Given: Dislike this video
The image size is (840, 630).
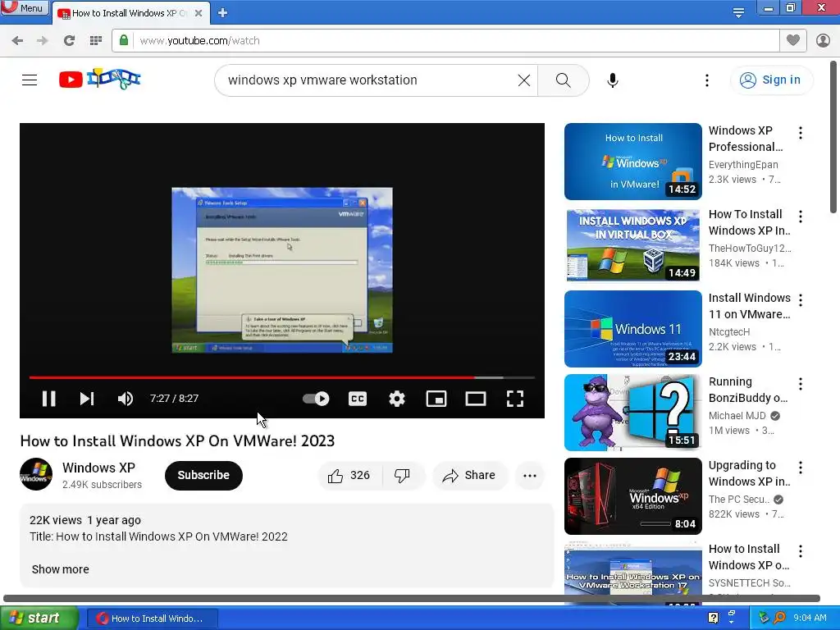Looking at the screenshot, I should coord(402,475).
